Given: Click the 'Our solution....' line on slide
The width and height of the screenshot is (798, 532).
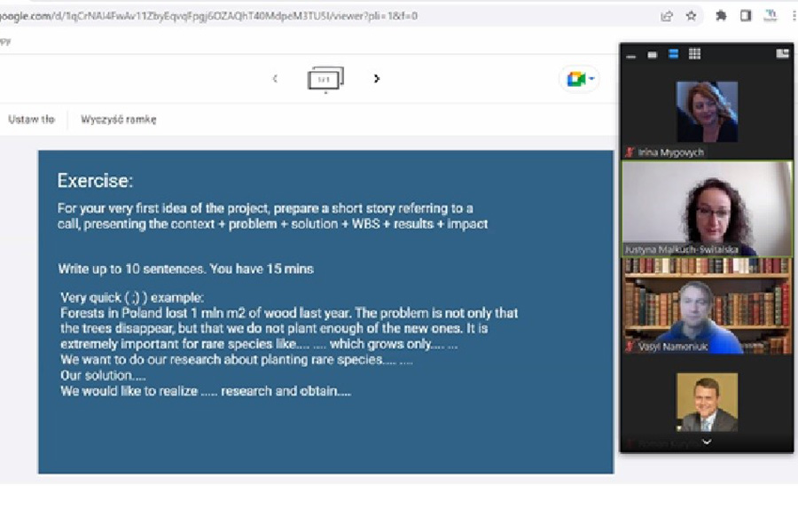Looking at the screenshot, I should [103, 376].
